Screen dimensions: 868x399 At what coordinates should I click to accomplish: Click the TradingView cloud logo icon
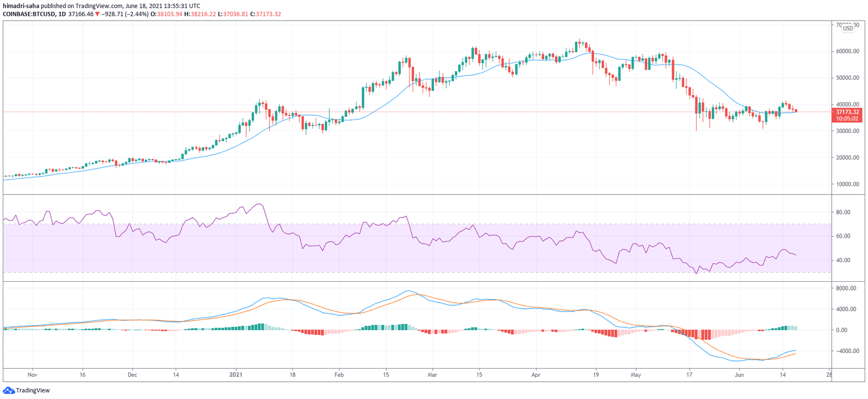(x=9, y=390)
